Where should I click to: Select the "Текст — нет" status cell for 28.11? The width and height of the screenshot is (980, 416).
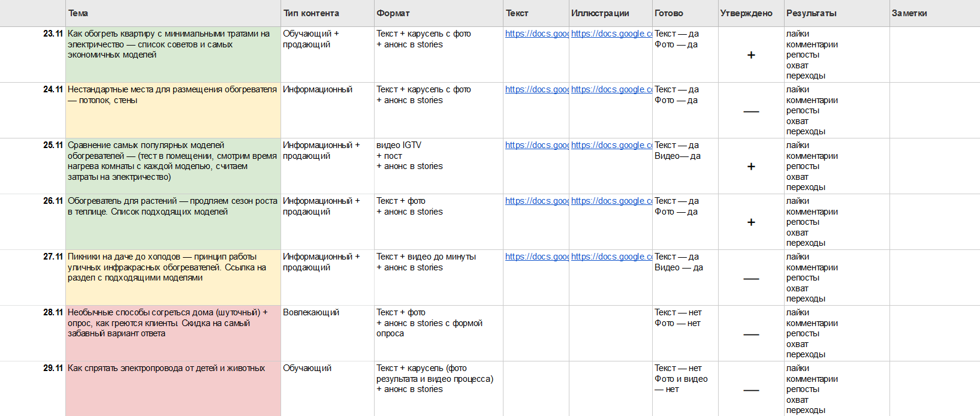685,333
